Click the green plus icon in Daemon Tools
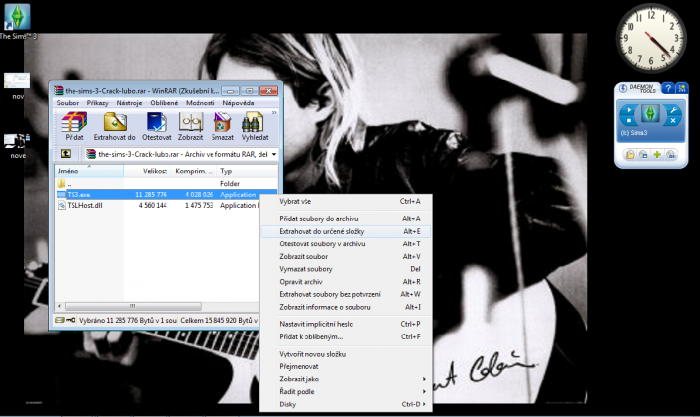 point(657,154)
